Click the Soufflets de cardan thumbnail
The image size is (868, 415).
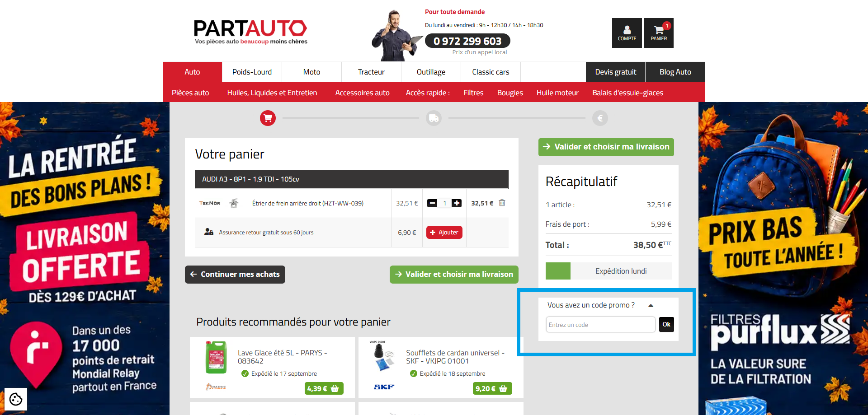(383, 356)
